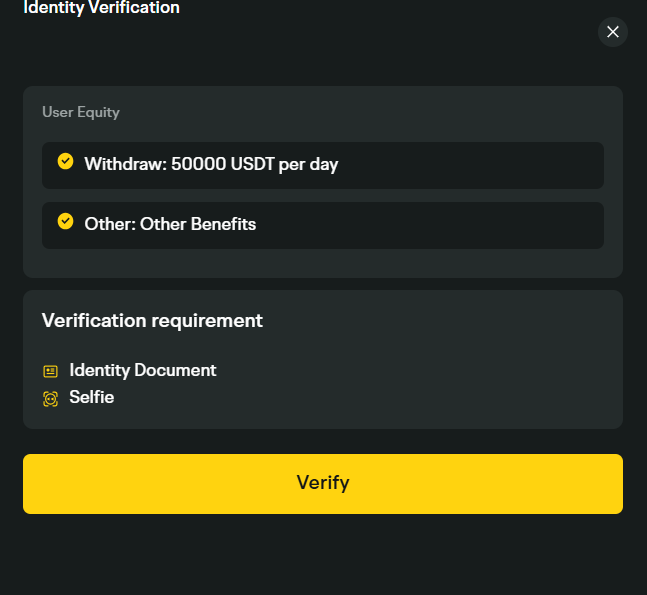The image size is (647, 595).
Task: Click the Verification requirement heading
Action: click(x=152, y=321)
